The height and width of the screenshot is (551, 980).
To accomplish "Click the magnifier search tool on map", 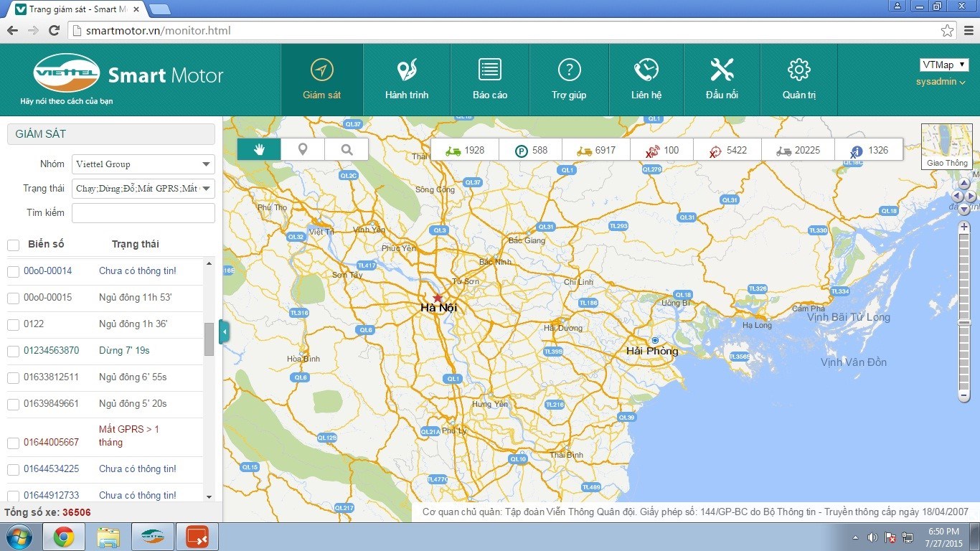I will tap(347, 149).
